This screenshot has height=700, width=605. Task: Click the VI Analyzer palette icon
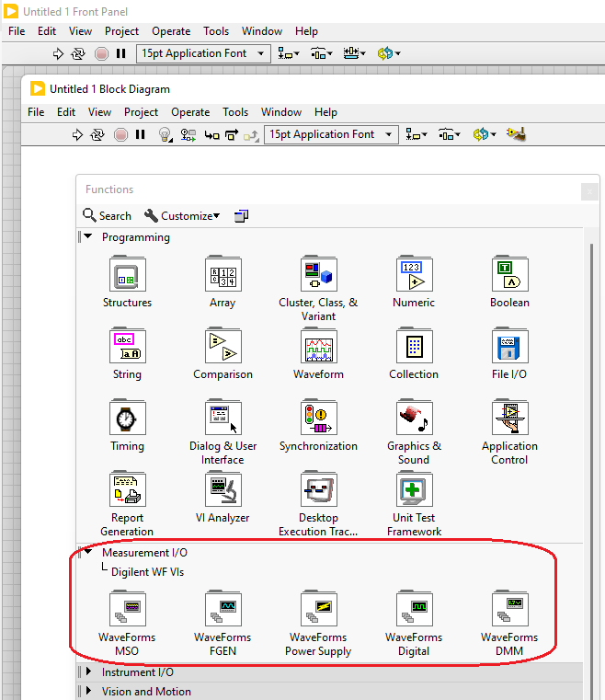[x=223, y=490]
